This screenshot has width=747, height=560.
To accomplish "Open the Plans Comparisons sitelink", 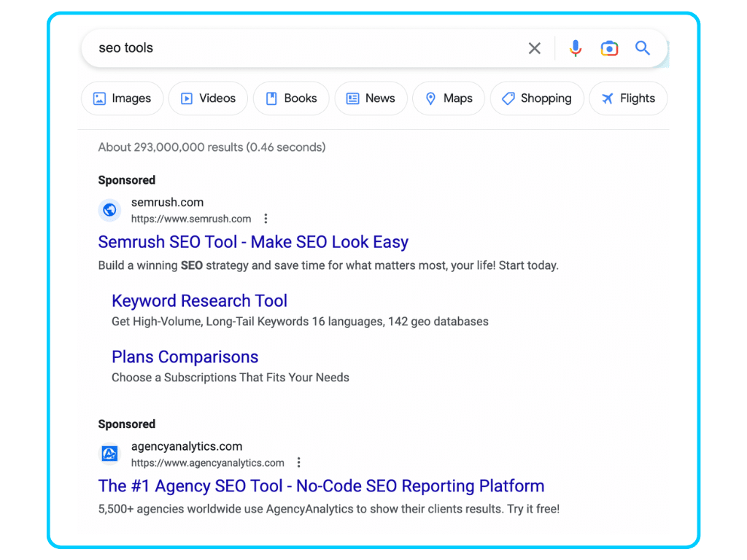I will 185,357.
